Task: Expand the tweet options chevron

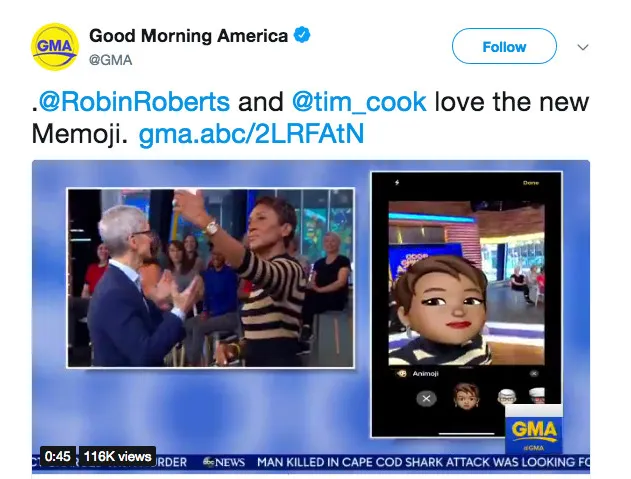Action: 583,47
